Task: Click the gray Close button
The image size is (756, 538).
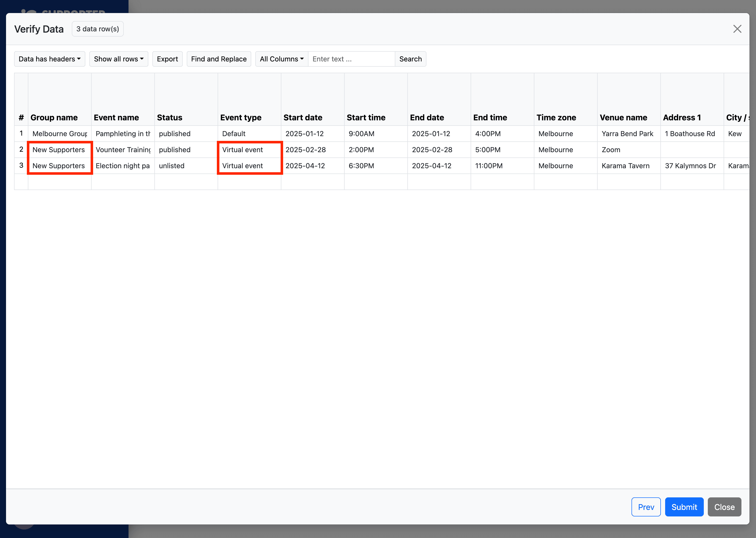Action: tap(724, 507)
